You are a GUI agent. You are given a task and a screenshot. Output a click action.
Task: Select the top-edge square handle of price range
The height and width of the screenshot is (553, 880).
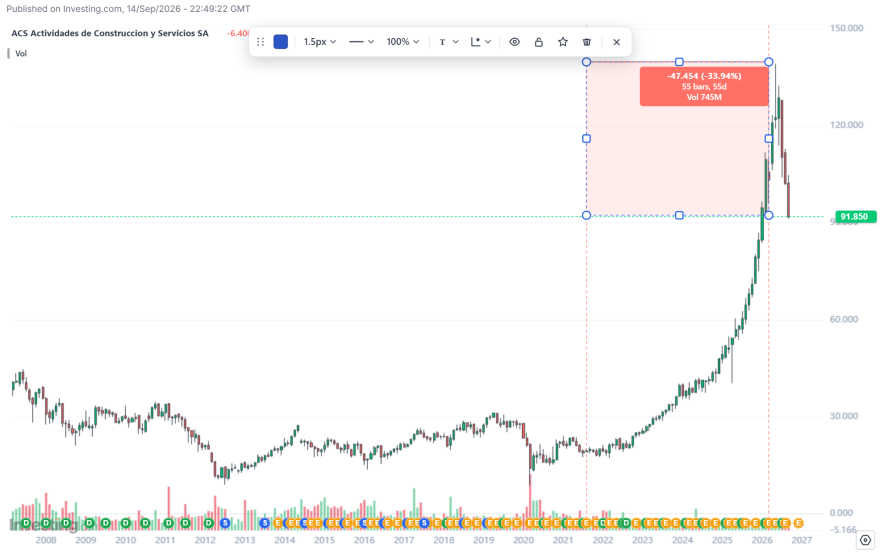pyautogui.click(x=679, y=62)
